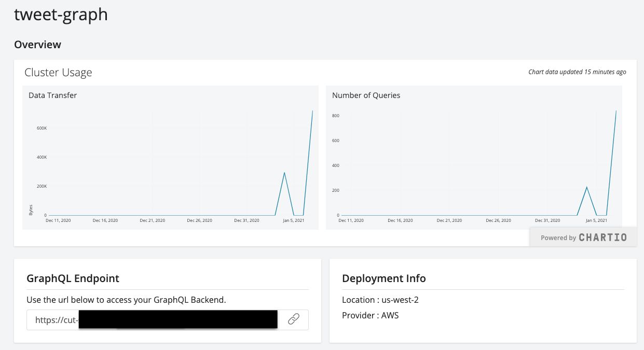Click the 800 label on Queries chart axis
The image size is (644, 350).
click(335, 116)
